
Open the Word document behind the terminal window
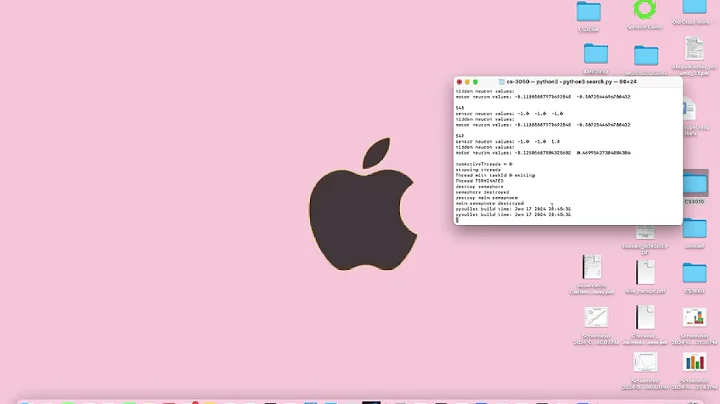(689, 110)
